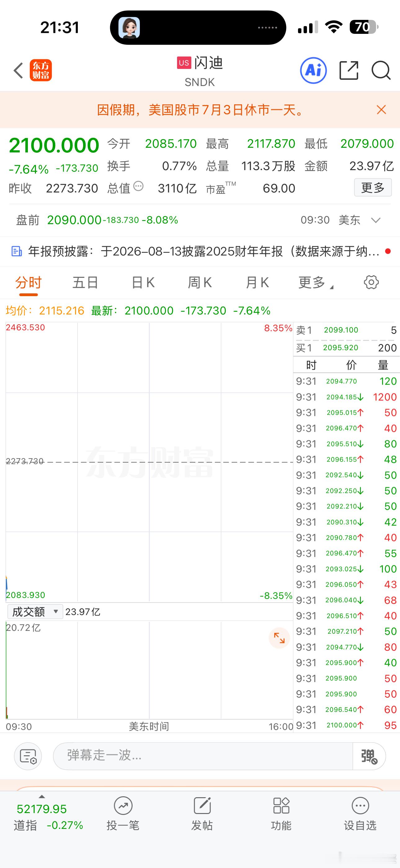Tap the 昨收 2273.730 value
Screen dimensions: 400x868
(72, 188)
